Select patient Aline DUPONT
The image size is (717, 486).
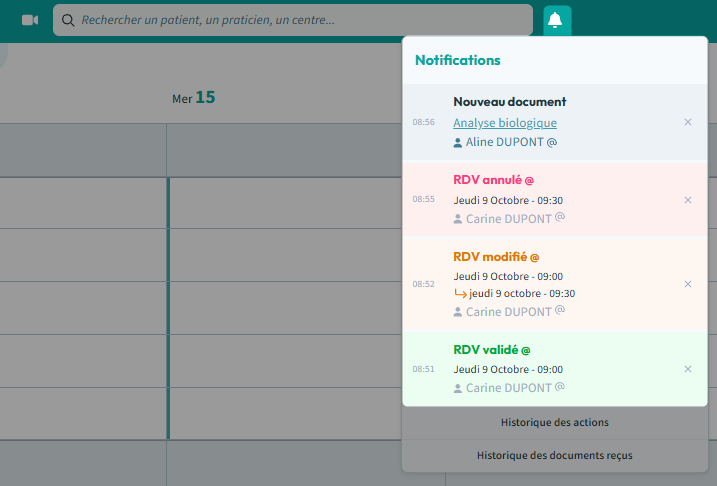505,142
